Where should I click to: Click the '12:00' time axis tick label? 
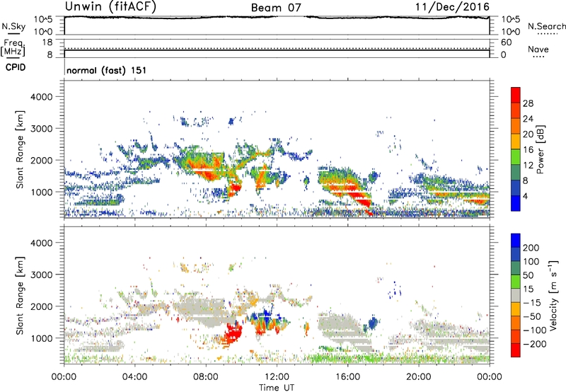(x=277, y=377)
